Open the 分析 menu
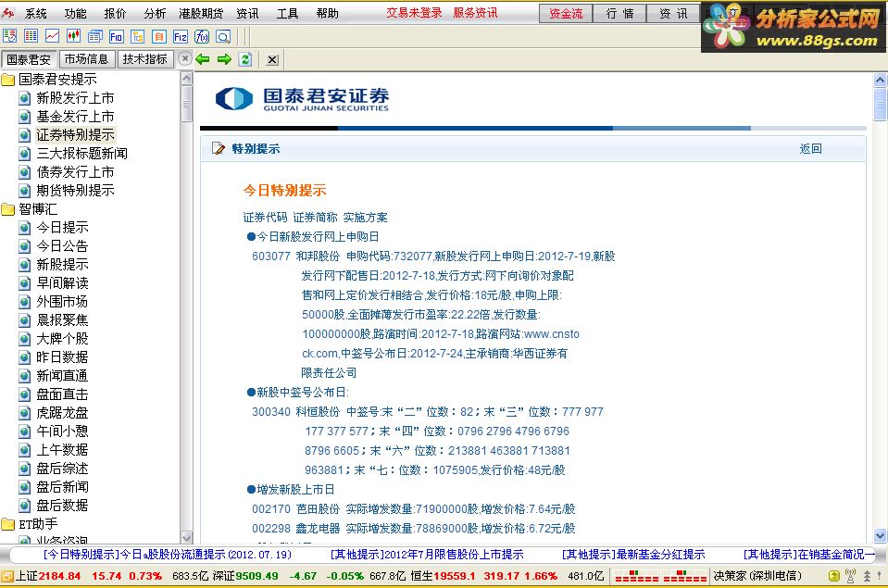Screen dimensions: 888x588 [155, 13]
